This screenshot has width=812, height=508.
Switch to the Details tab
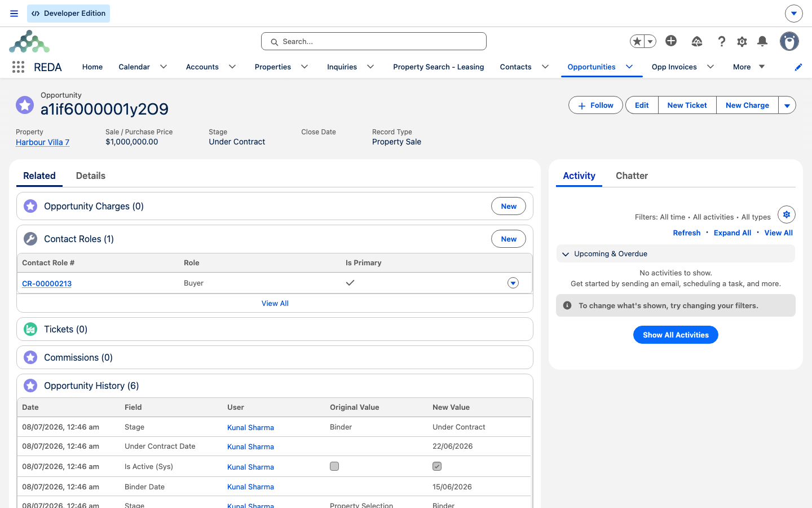(91, 176)
